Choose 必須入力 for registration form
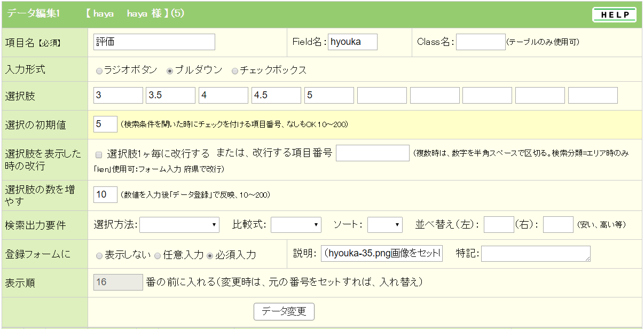 tap(210, 256)
